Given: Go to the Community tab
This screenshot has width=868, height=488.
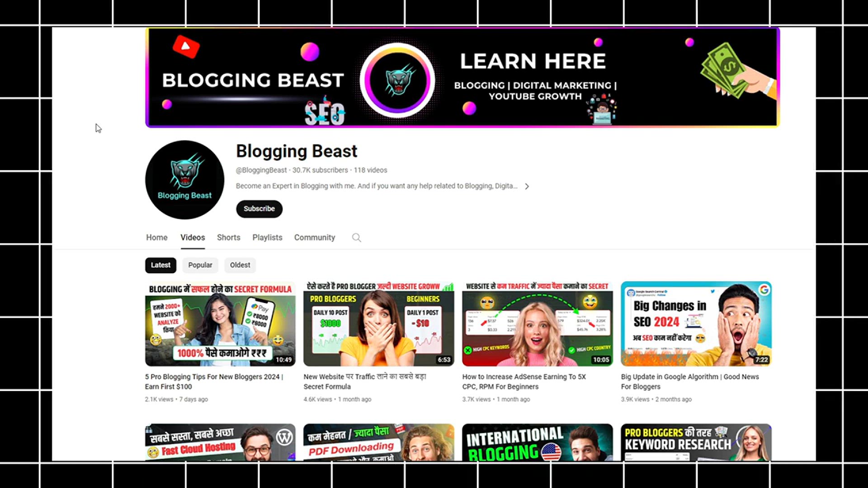Looking at the screenshot, I should pyautogui.click(x=315, y=238).
